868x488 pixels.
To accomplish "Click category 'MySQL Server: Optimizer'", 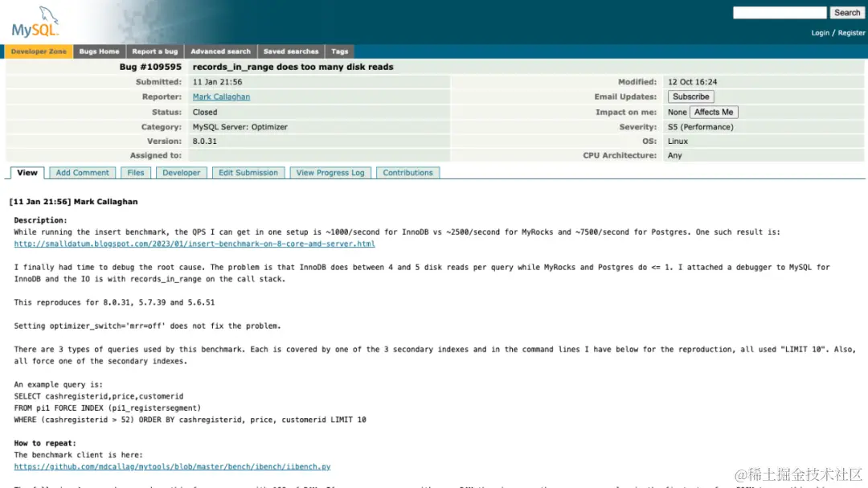I will coord(240,127).
